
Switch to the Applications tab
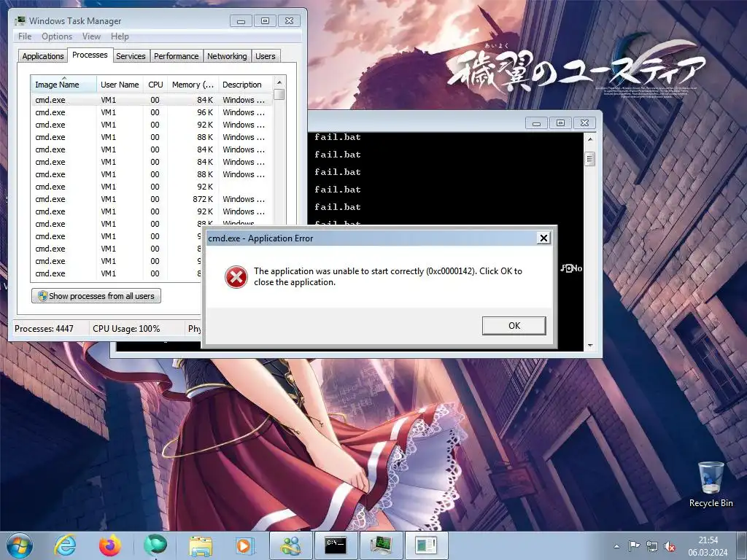coord(43,56)
